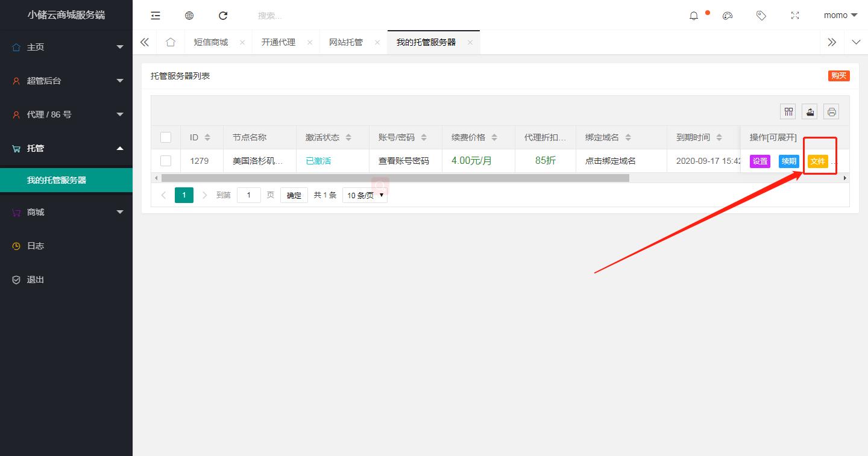Click the tag note icon
This screenshot has width=868, height=456.
click(761, 16)
